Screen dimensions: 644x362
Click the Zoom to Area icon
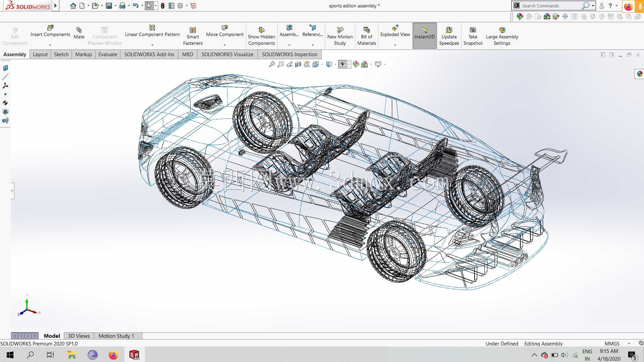coord(281,64)
